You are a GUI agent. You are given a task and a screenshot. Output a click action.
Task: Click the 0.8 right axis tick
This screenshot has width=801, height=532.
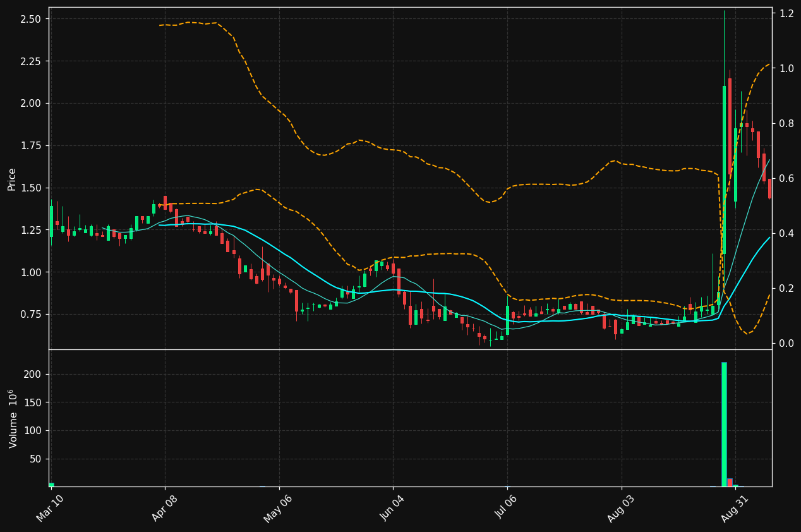[786, 123]
